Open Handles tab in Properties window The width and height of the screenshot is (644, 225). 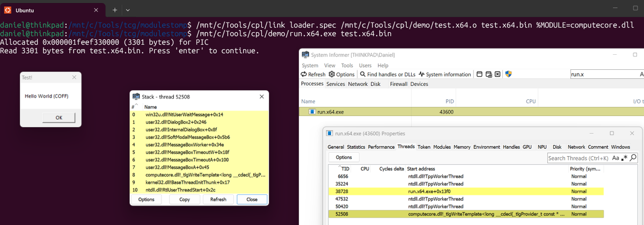[x=511, y=147]
